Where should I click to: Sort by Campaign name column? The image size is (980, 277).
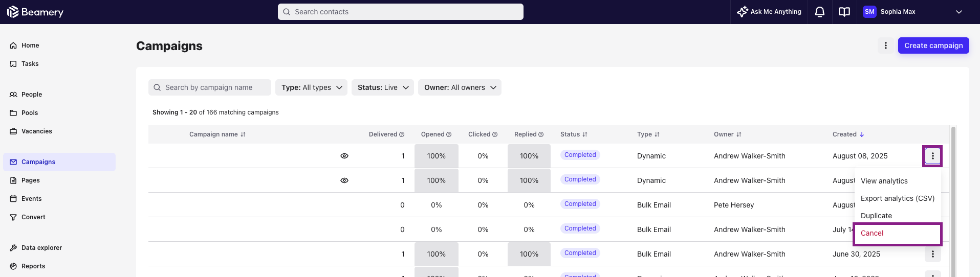tap(217, 134)
